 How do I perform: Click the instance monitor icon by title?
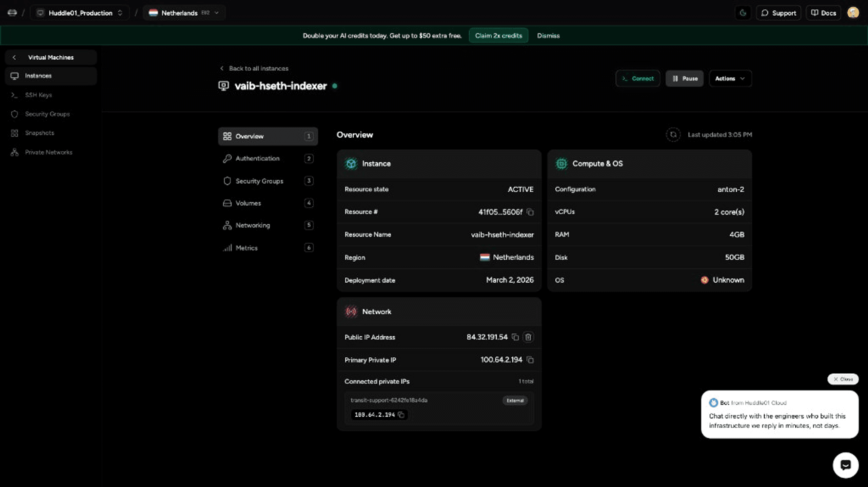coord(223,86)
